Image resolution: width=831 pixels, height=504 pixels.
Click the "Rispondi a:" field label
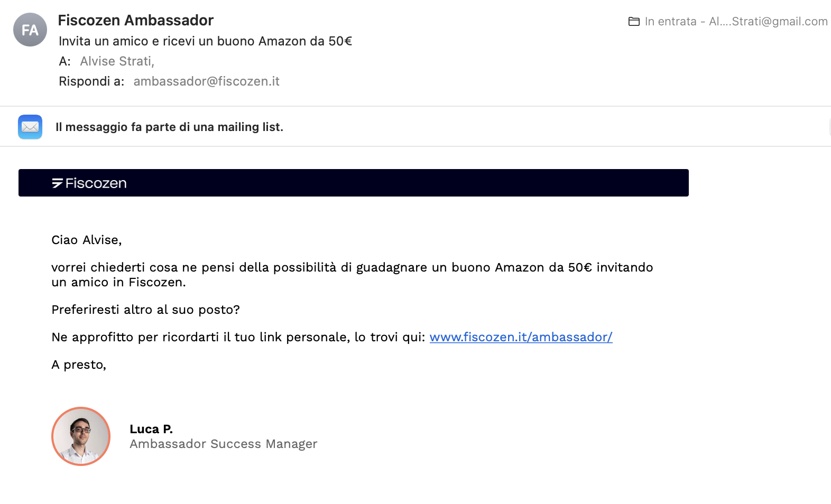point(91,81)
